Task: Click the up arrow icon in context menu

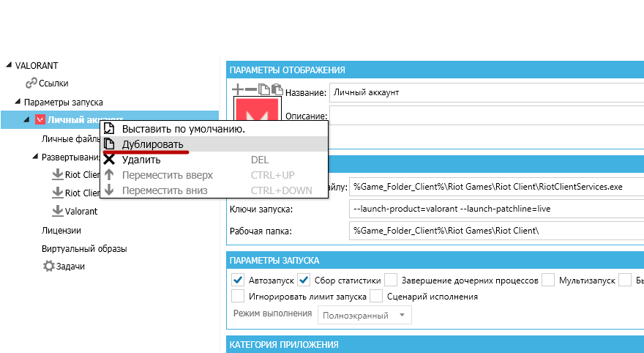Action: (x=109, y=174)
